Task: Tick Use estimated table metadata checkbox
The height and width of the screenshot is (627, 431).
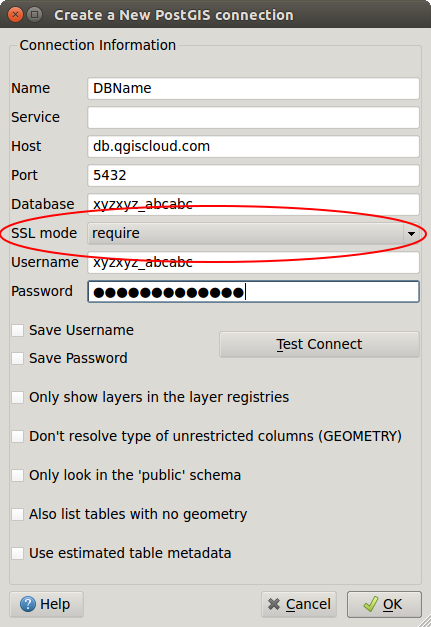Action: click(x=18, y=553)
